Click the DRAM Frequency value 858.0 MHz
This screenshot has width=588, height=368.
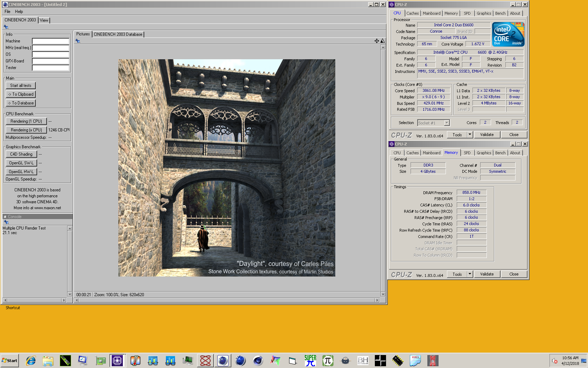click(x=471, y=192)
